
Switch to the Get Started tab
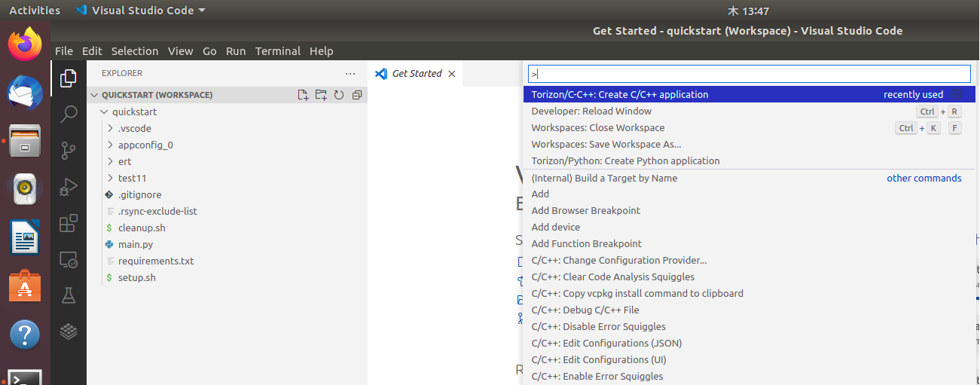tap(417, 74)
